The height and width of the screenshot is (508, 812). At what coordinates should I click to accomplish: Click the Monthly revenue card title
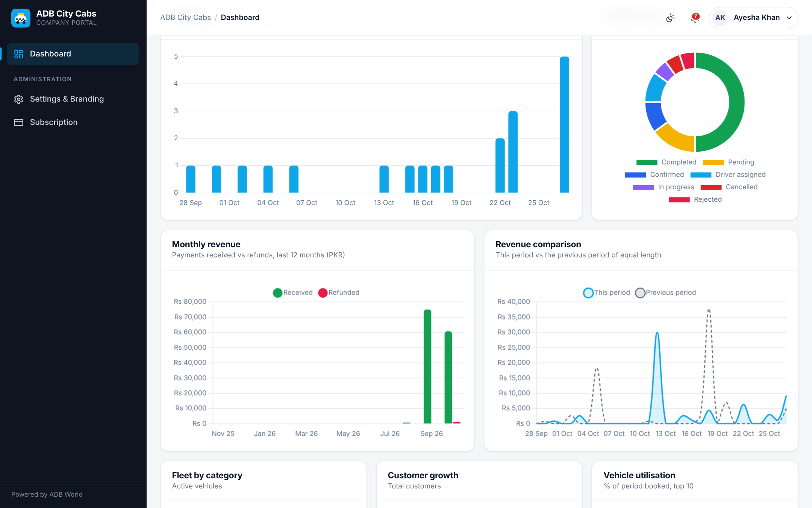(x=206, y=244)
